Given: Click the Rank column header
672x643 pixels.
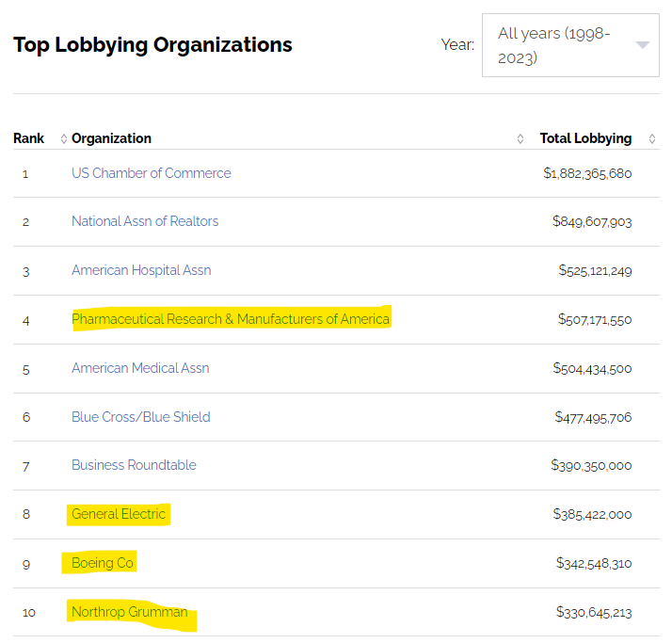Looking at the screenshot, I should 29,138.
